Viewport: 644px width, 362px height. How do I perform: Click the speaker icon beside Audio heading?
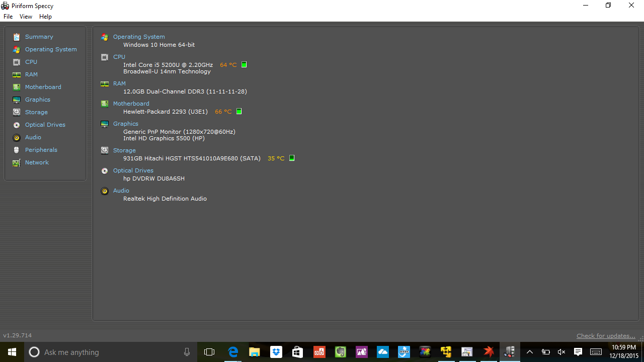(x=105, y=191)
